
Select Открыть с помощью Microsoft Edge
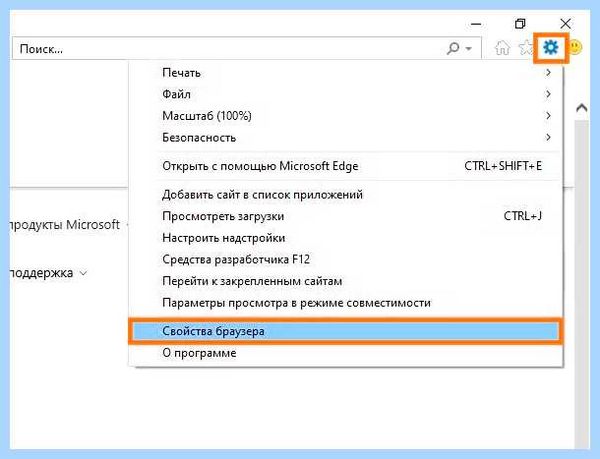tap(346, 166)
